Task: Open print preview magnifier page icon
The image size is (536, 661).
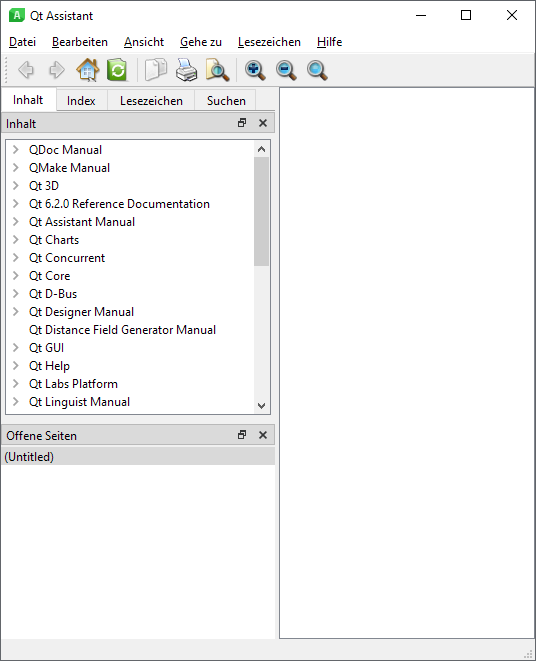Action: click(x=217, y=70)
